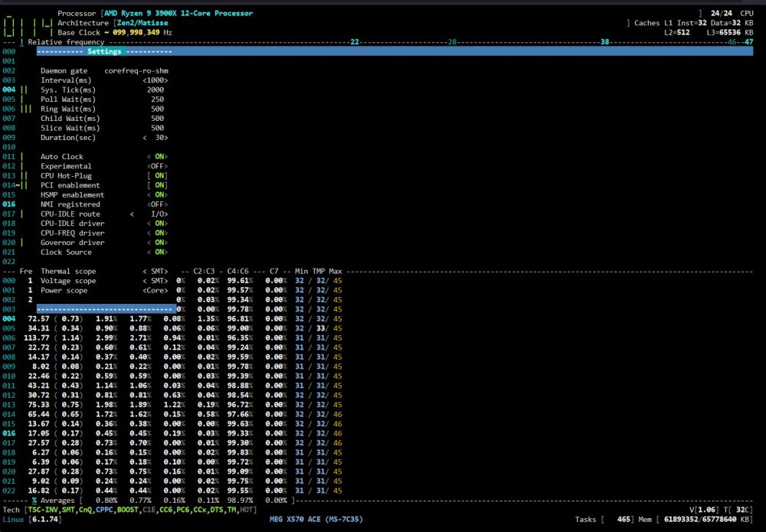
Task: Open Voltage scope <SMT> selector
Action: pyautogui.click(x=155, y=281)
